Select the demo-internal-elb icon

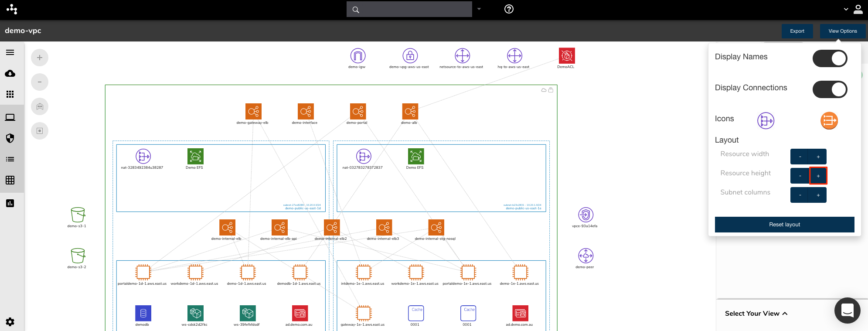click(227, 227)
